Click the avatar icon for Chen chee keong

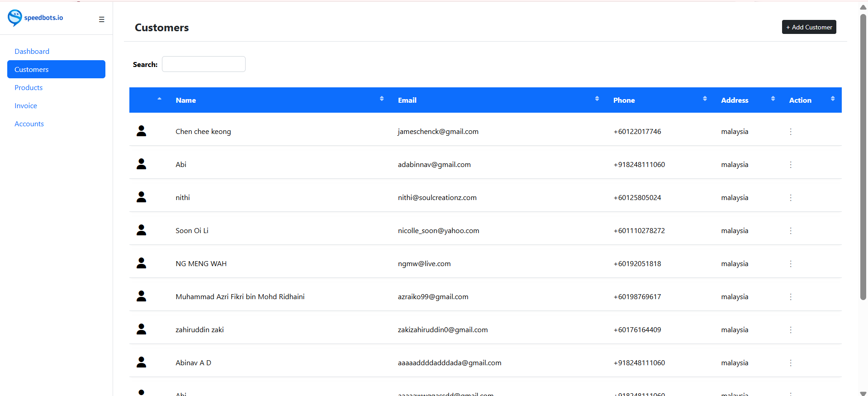(x=142, y=131)
